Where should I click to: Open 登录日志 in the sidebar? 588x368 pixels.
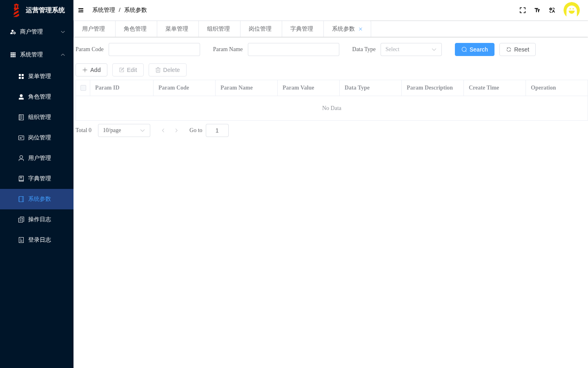point(37,240)
